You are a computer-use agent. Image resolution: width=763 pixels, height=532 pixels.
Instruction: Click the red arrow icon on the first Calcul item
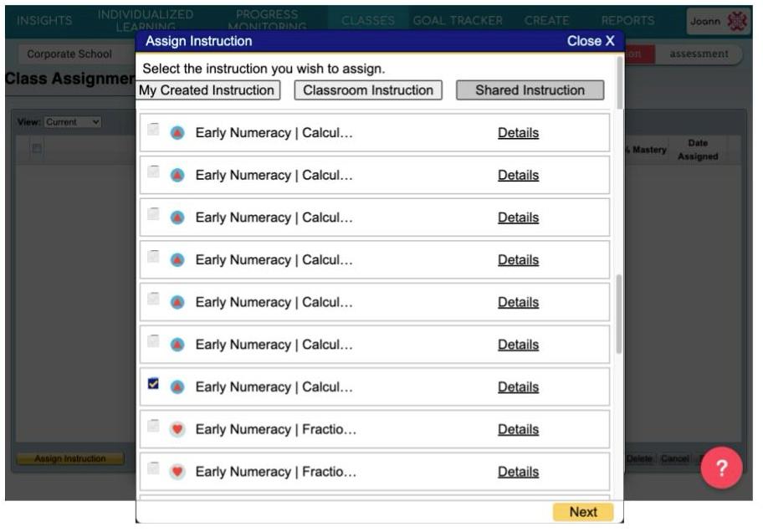[176, 131]
